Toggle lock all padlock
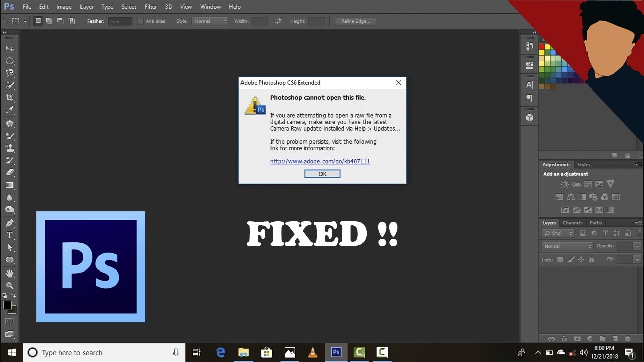Viewport: 644px width, 362px height. [592, 260]
